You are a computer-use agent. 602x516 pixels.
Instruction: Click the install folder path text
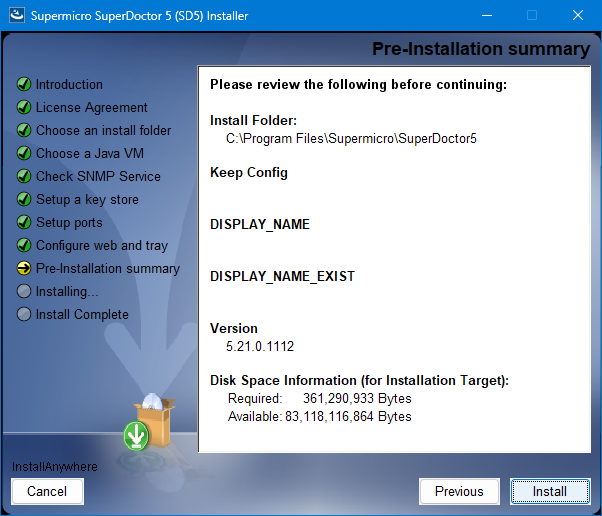351,138
